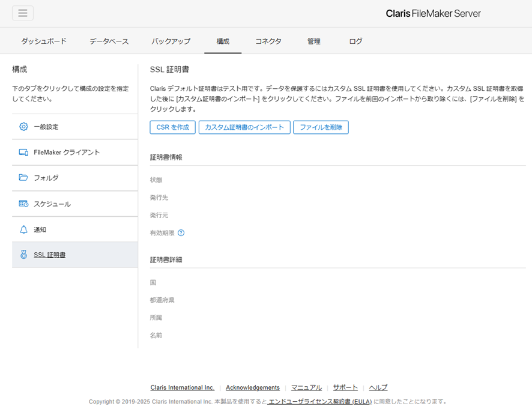Click the help question mark next to 有効期限
The height and width of the screenshot is (412, 532).
[181, 233]
